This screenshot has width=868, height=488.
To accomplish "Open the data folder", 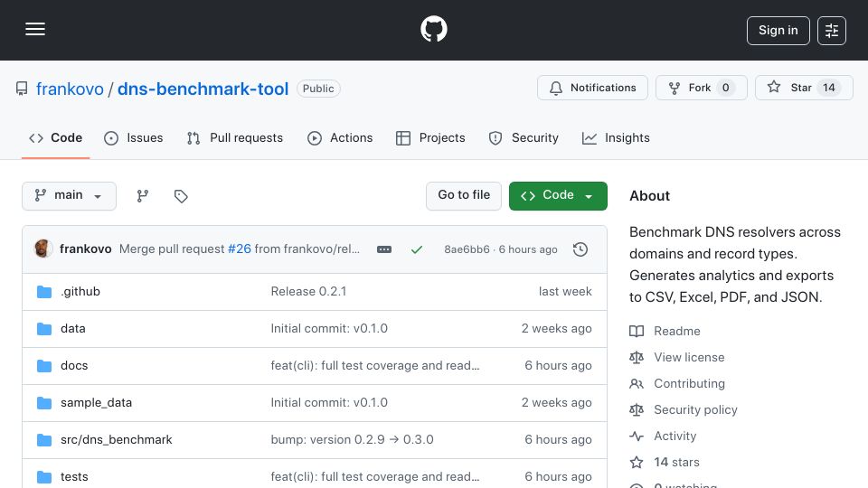I will [73, 329].
